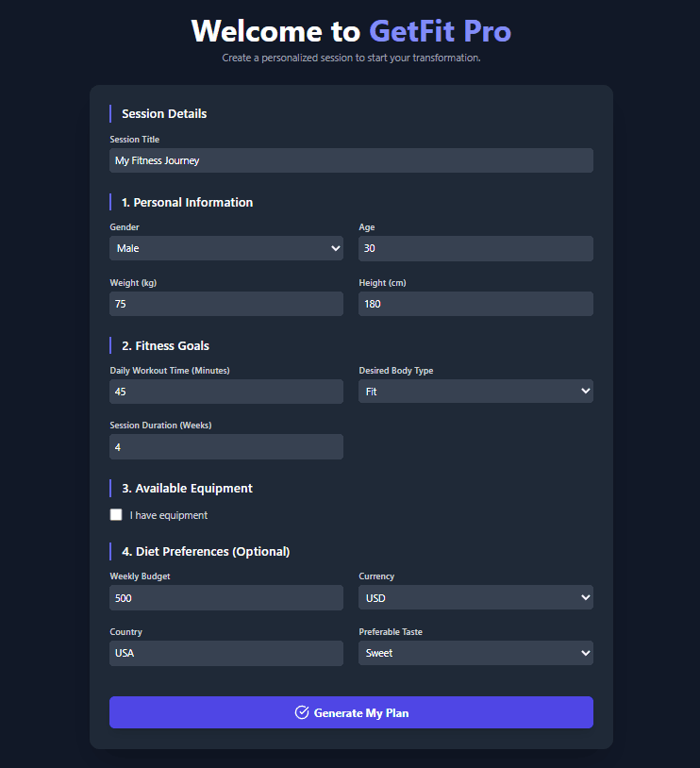Click the GetFit Pro title text
The image size is (700, 768).
click(440, 31)
